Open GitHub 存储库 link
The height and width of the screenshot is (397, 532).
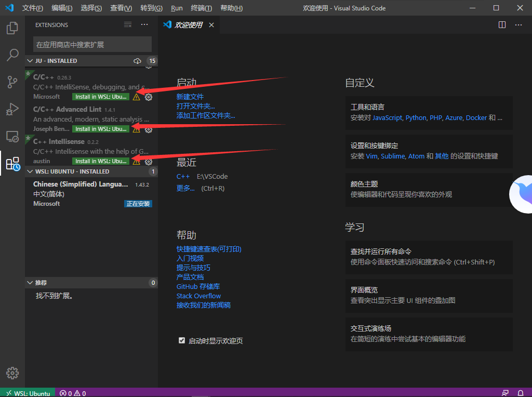198,287
